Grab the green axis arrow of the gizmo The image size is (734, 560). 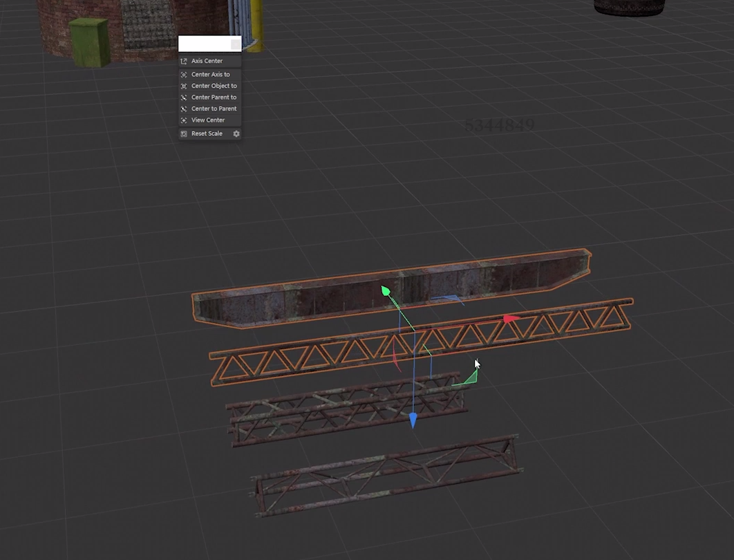pos(386,291)
